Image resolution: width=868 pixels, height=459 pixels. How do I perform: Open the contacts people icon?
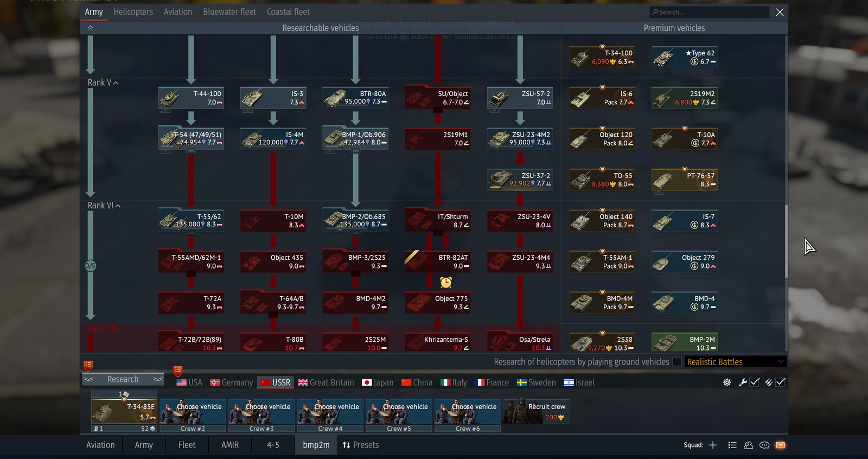(x=748, y=445)
